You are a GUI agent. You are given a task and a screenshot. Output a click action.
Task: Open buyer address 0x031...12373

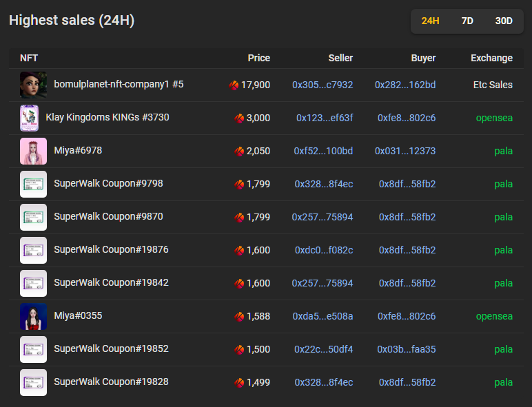(405, 151)
